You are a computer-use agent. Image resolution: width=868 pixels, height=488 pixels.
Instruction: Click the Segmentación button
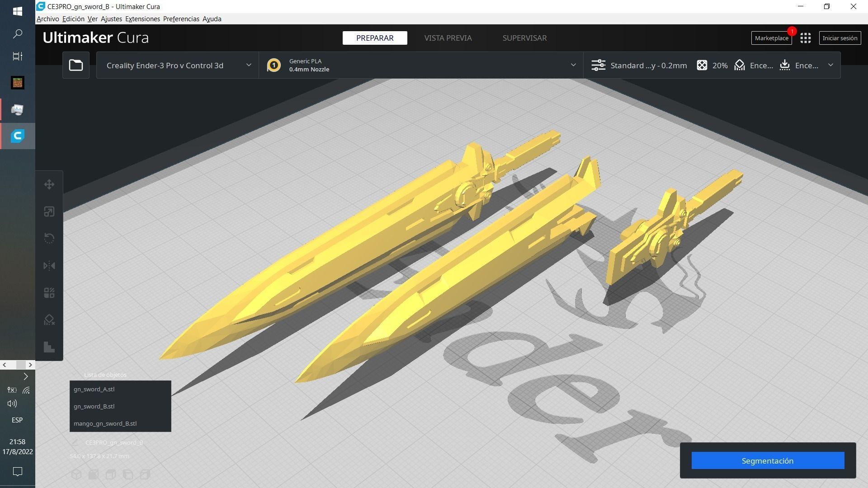tap(768, 460)
